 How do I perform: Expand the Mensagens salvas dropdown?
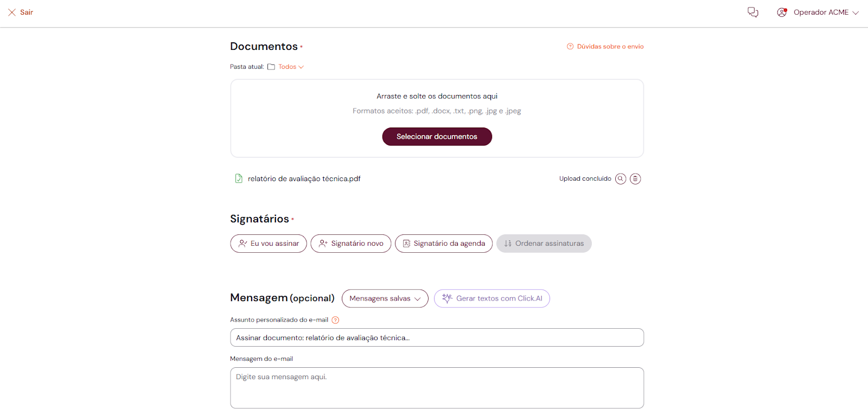(x=385, y=298)
